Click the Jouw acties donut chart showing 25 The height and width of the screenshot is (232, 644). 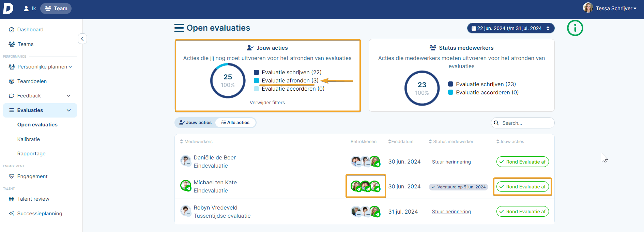(228, 81)
